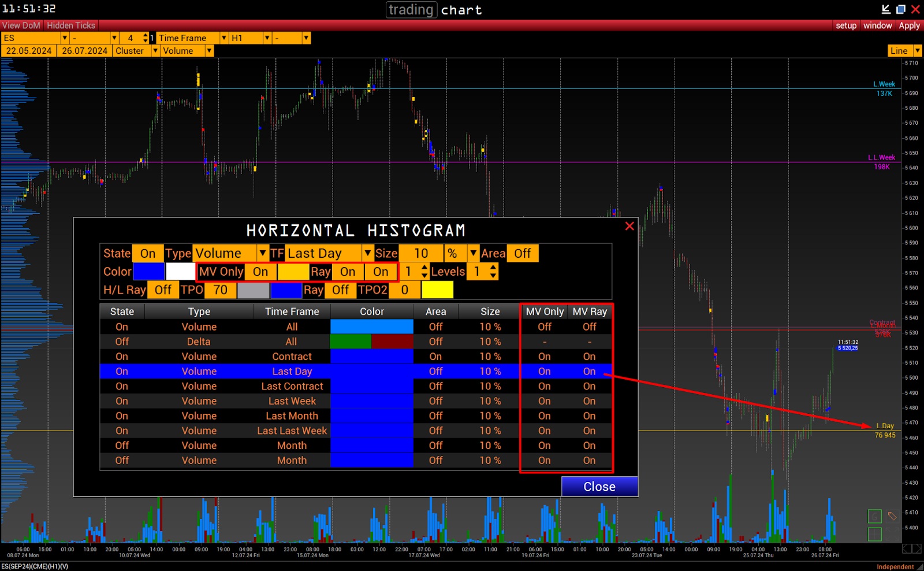Toggle the histogram State On button
Screen dimensions: 924x571
pyautogui.click(x=148, y=254)
